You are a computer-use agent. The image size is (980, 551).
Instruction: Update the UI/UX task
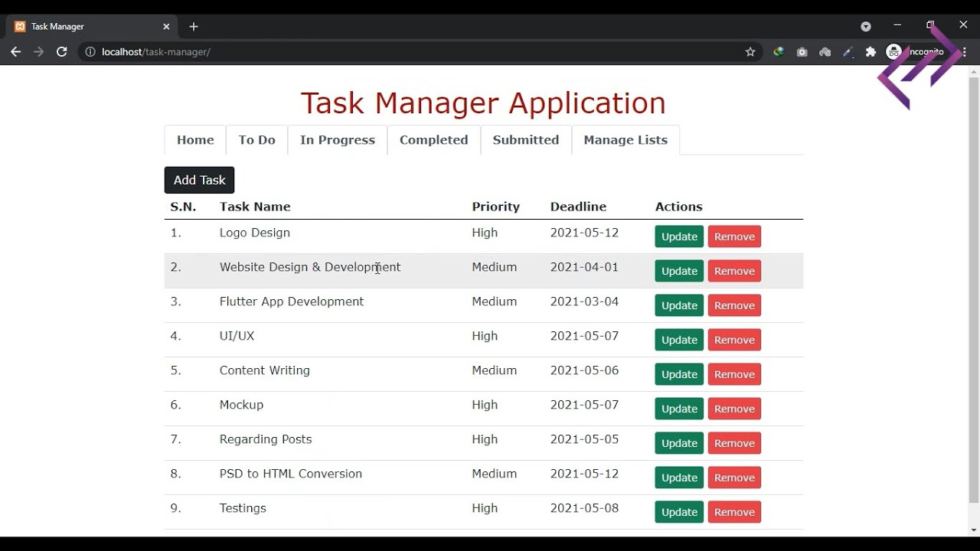(x=679, y=340)
